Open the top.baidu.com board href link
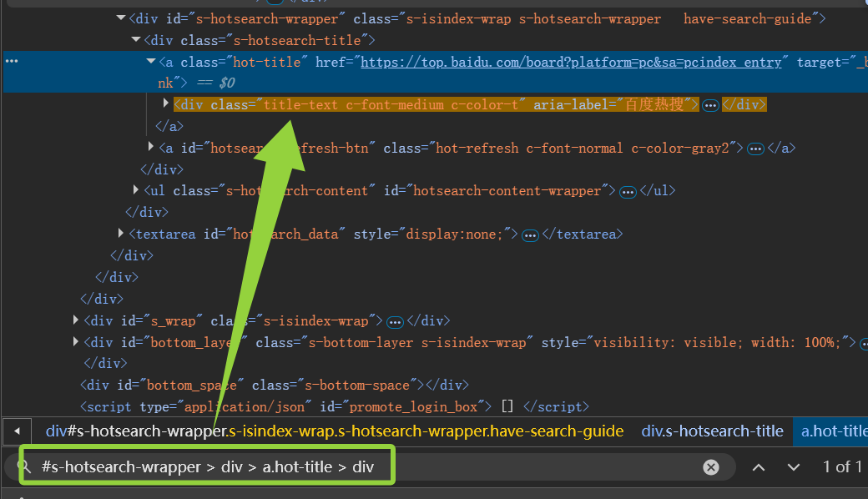Screen dimensions: 868x499 pyautogui.click(x=571, y=62)
